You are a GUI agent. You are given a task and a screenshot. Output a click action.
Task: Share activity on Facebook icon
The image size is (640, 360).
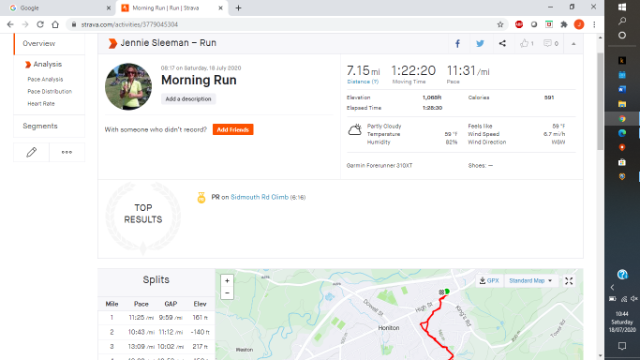[x=458, y=44]
